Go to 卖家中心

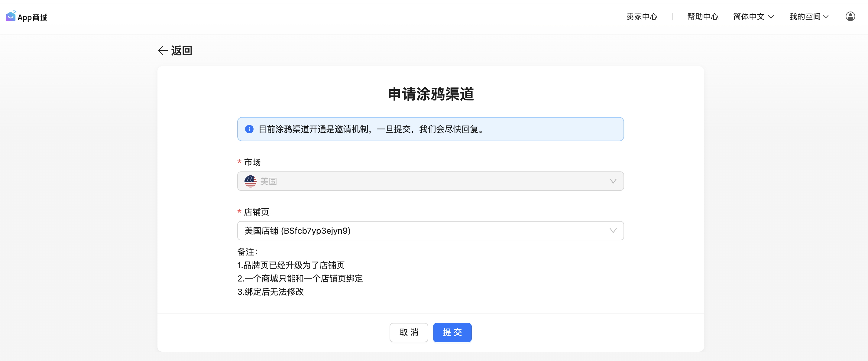tap(642, 17)
